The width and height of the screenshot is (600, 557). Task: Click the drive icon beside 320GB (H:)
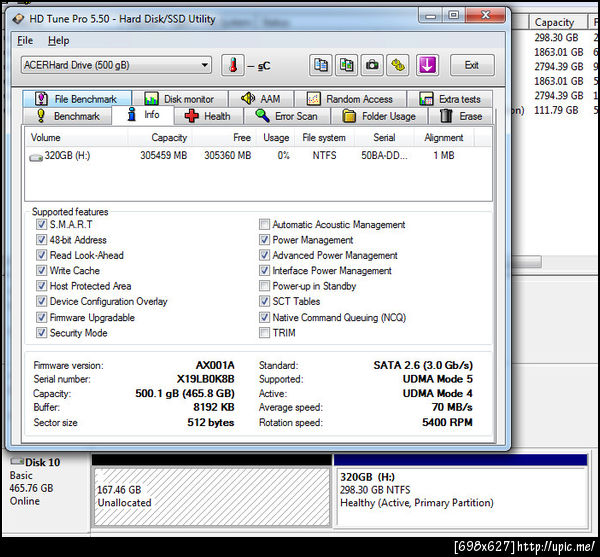[36, 157]
